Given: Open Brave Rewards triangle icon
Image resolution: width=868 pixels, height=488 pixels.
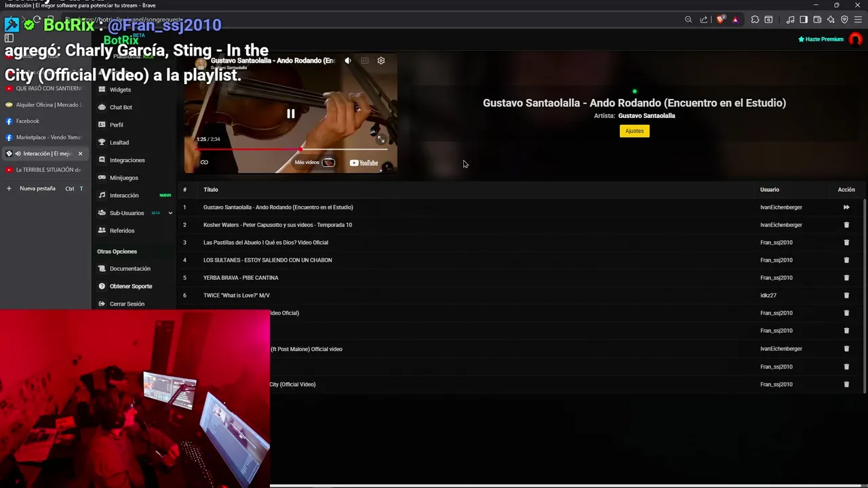Looking at the screenshot, I should coord(735,20).
